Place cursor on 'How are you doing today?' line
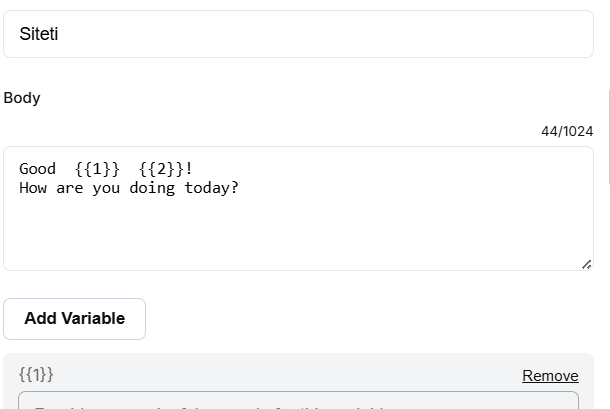The image size is (610, 409). 129,188
